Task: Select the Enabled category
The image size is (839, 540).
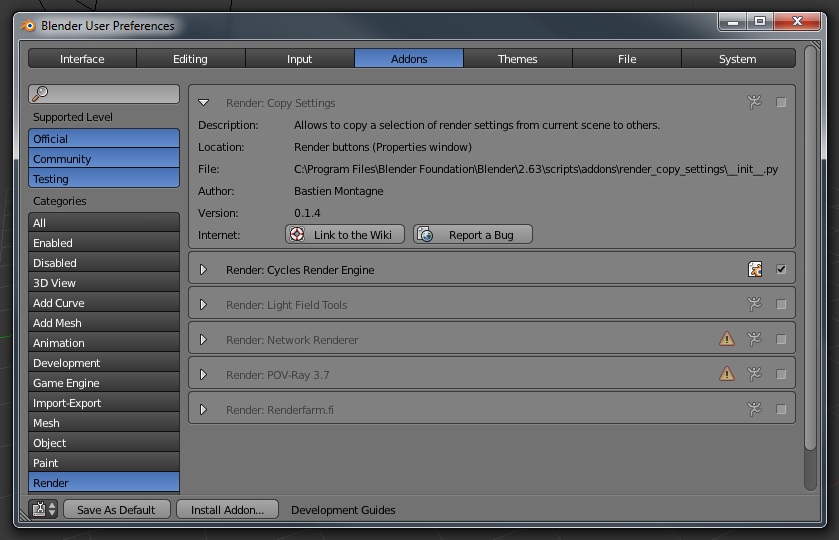Action: tap(104, 242)
